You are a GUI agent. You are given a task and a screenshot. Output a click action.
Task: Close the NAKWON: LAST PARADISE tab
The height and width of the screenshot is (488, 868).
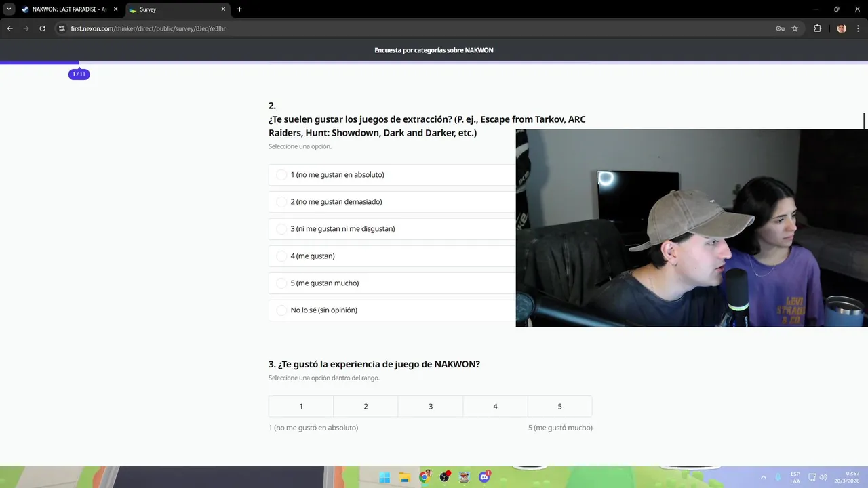click(115, 9)
